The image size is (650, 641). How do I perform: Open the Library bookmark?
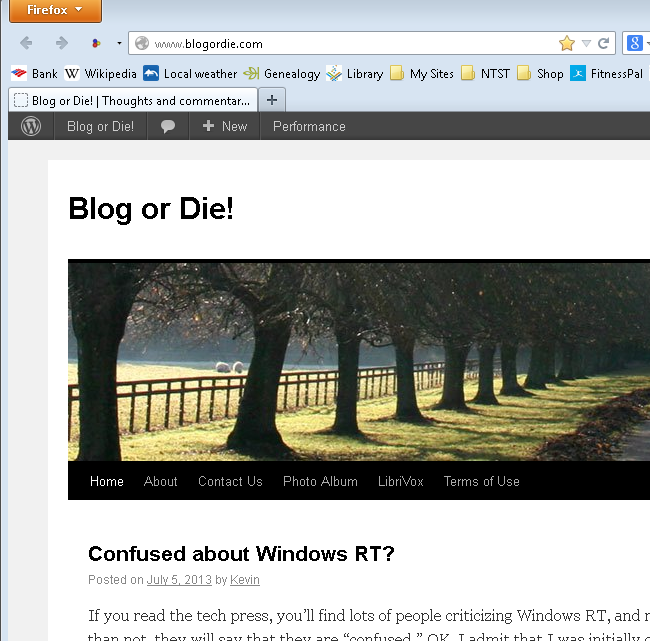click(x=354, y=74)
